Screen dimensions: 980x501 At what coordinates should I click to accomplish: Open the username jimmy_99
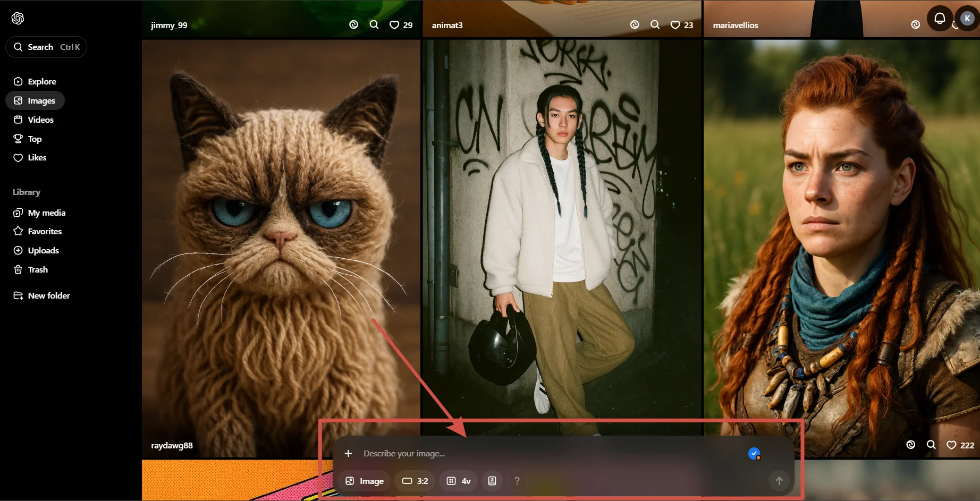[169, 25]
